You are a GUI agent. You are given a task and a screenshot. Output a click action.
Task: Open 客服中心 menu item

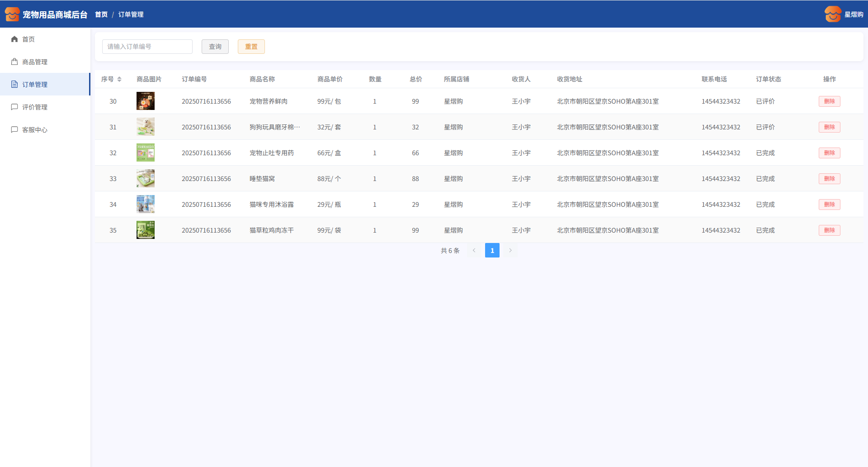pos(35,130)
